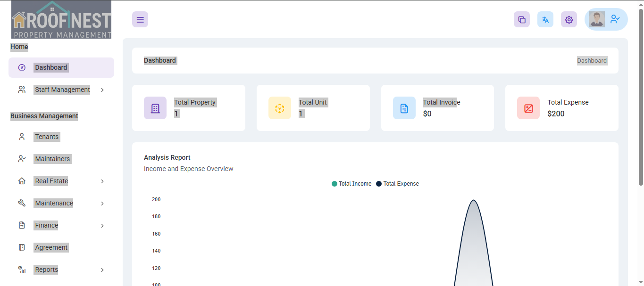
Task: Open the language translate icon
Action: pos(545,19)
